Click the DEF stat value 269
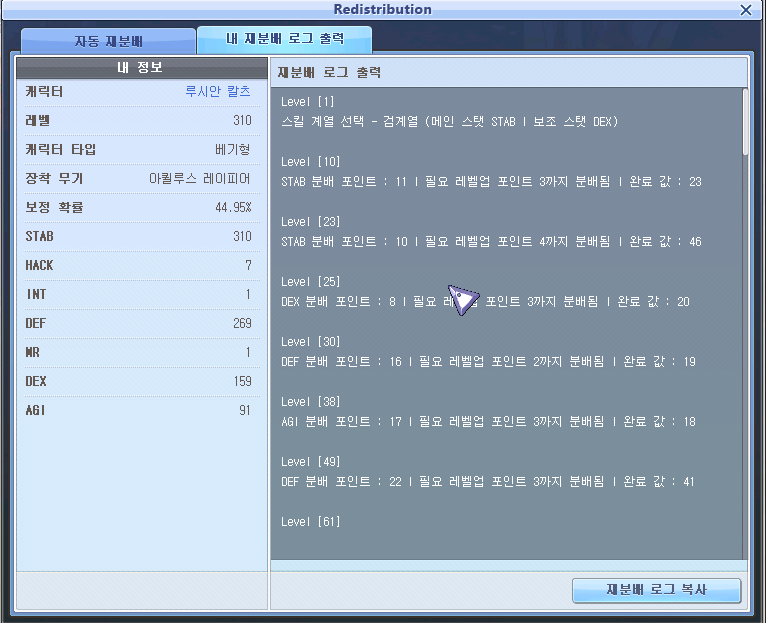Viewport: 766px width, 623px height. click(x=242, y=323)
